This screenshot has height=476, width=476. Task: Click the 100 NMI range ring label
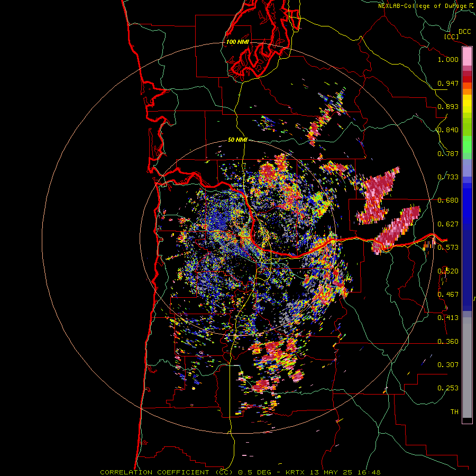(237, 42)
